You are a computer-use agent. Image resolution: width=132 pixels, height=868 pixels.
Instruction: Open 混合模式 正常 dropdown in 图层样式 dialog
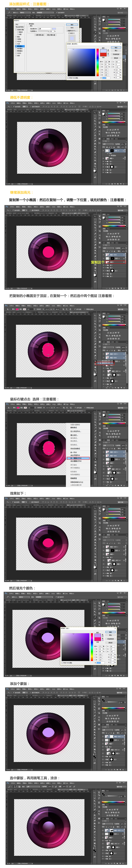click(45, 29)
